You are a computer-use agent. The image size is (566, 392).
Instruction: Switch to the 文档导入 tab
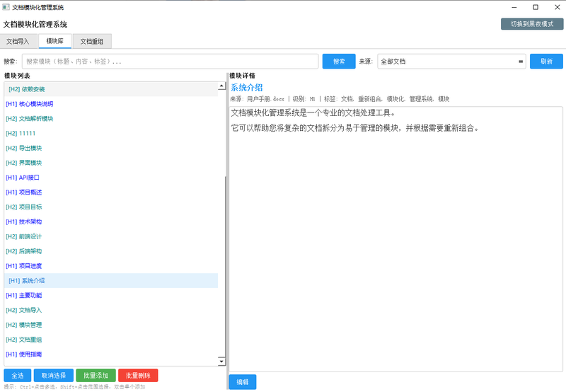coord(18,42)
